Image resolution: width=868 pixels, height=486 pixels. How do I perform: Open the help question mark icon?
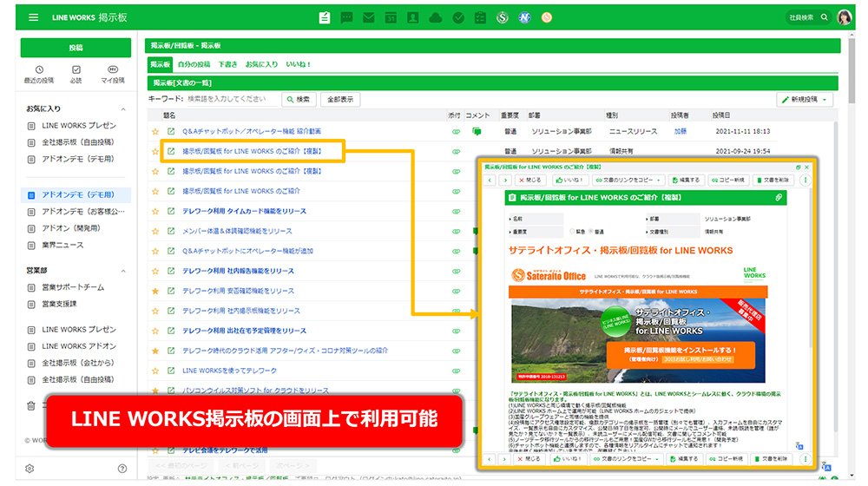122,469
